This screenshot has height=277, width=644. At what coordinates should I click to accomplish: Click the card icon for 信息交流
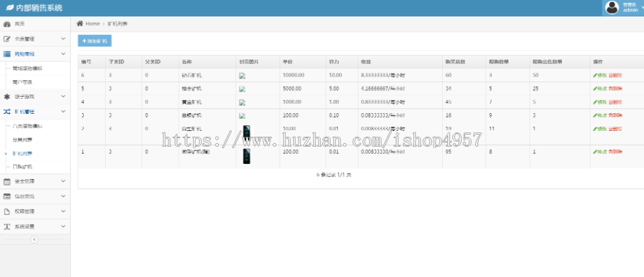point(7,196)
